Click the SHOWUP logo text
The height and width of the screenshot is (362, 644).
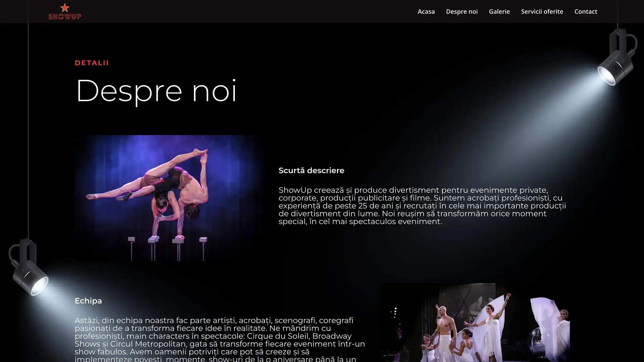coord(65,17)
